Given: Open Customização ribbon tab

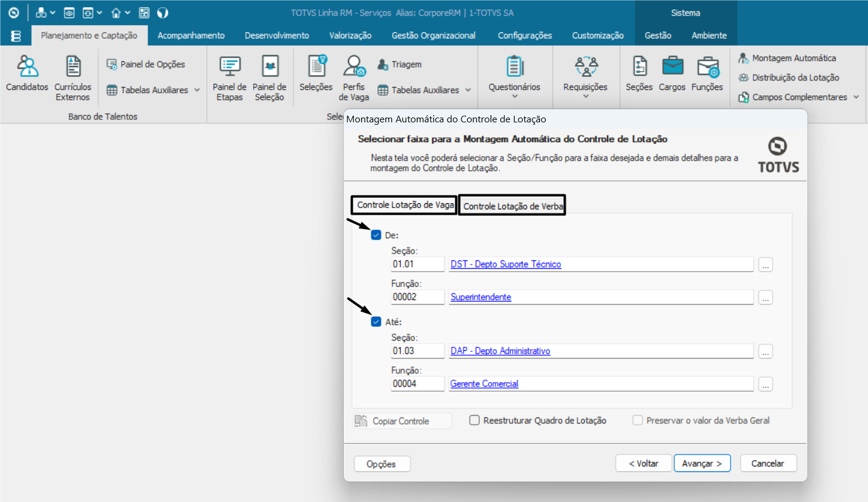Looking at the screenshot, I should point(597,35).
